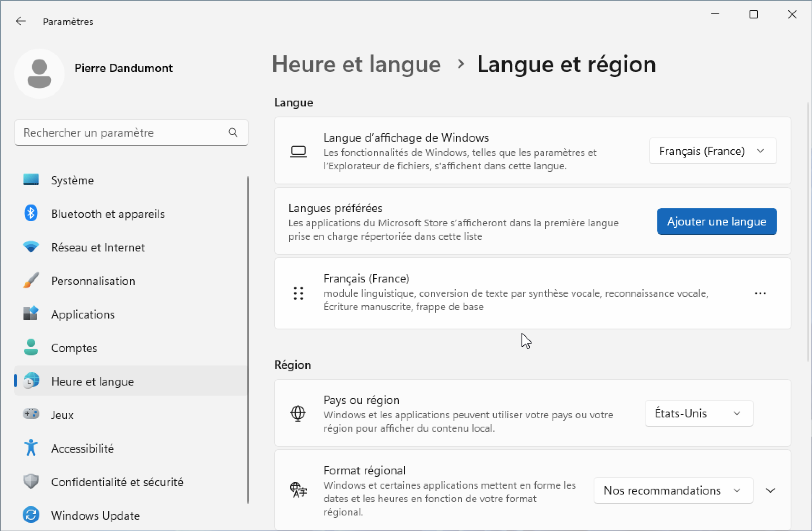Viewport: 812px width, 531px height.
Task: Open the Nos recommandations format dropdown
Action: [673, 490]
